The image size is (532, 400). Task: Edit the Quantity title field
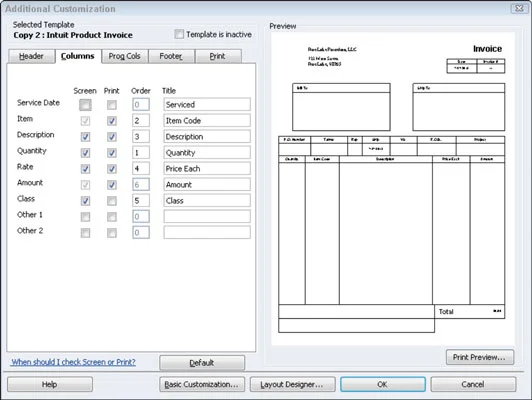tap(207, 152)
